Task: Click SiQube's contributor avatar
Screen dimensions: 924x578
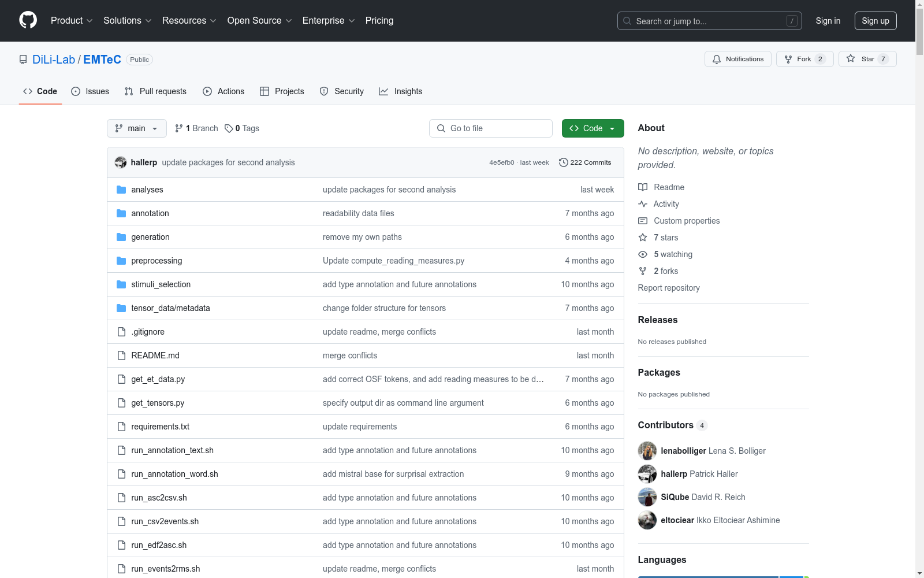Action: (647, 497)
